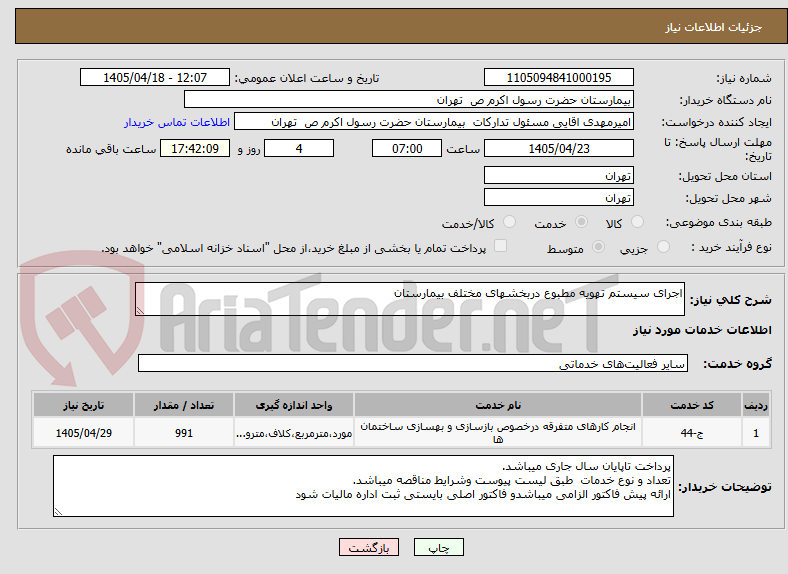Click the نام خدمت column header
The height and width of the screenshot is (574, 788).
[x=498, y=405]
